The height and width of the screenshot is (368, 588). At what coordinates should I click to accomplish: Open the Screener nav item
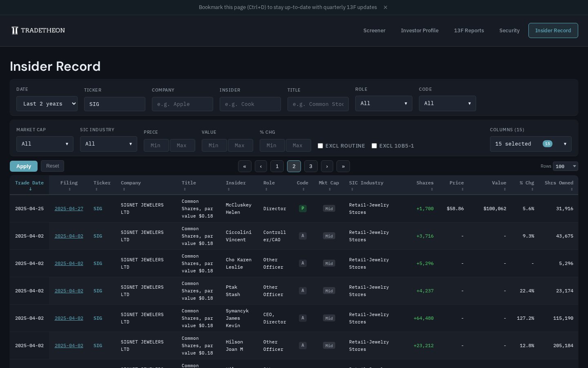[374, 31]
